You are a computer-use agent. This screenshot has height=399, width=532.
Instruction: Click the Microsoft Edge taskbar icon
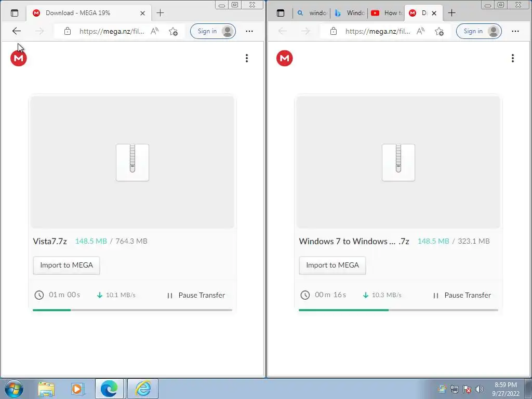tap(109, 389)
